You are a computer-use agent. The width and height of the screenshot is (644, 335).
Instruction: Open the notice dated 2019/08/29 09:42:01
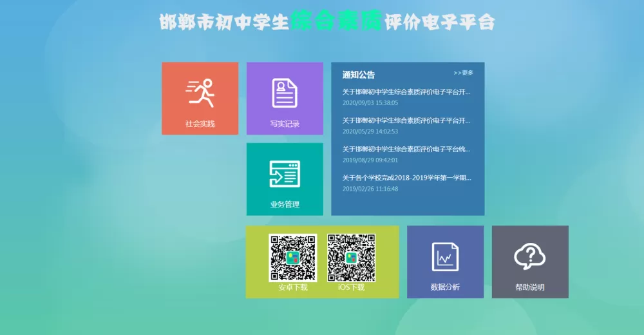[x=406, y=149]
